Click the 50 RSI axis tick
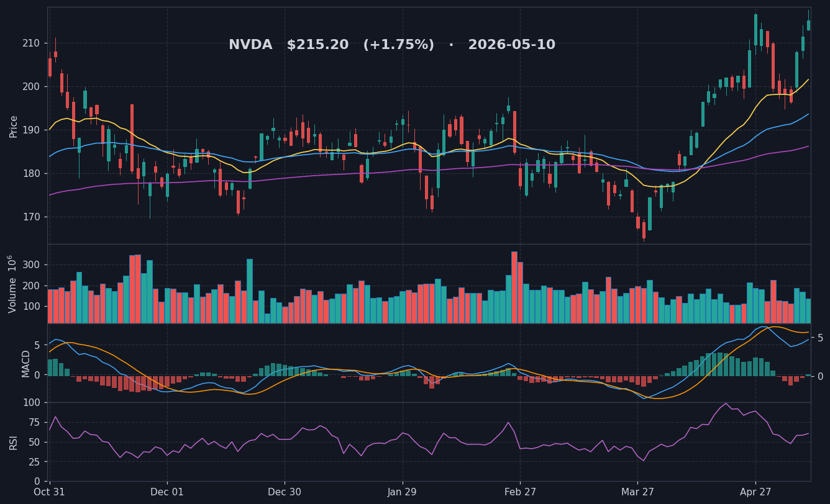This screenshot has height=504, width=830. pos(35,443)
